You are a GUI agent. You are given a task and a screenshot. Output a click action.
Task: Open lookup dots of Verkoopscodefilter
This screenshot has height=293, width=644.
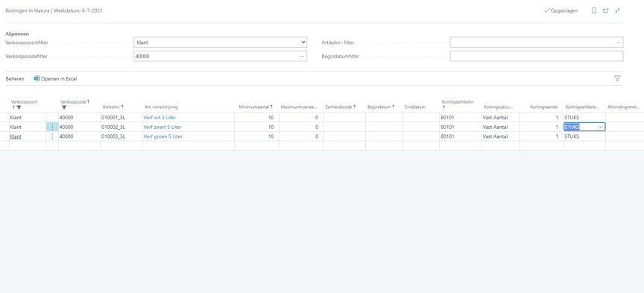[x=302, y=57]
